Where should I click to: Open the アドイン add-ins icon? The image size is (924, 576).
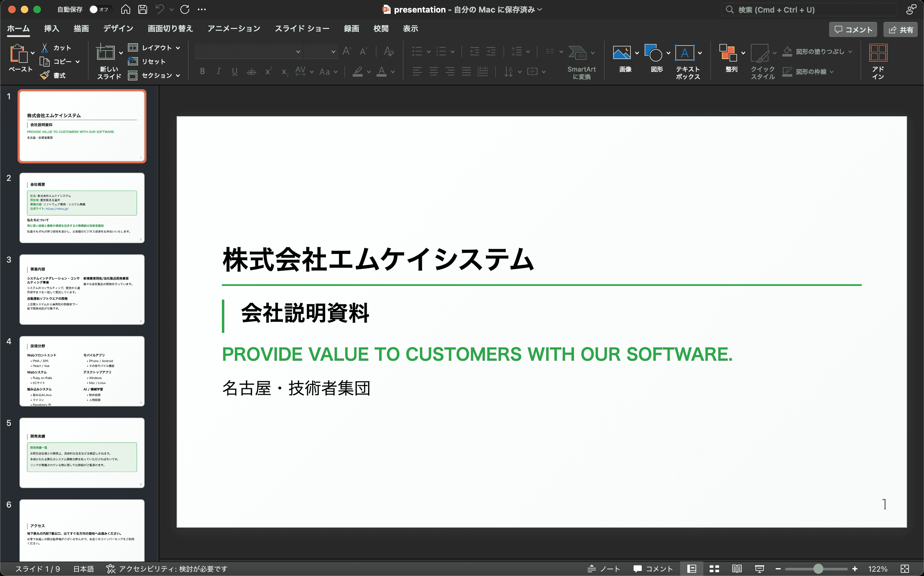coord(878,53)
